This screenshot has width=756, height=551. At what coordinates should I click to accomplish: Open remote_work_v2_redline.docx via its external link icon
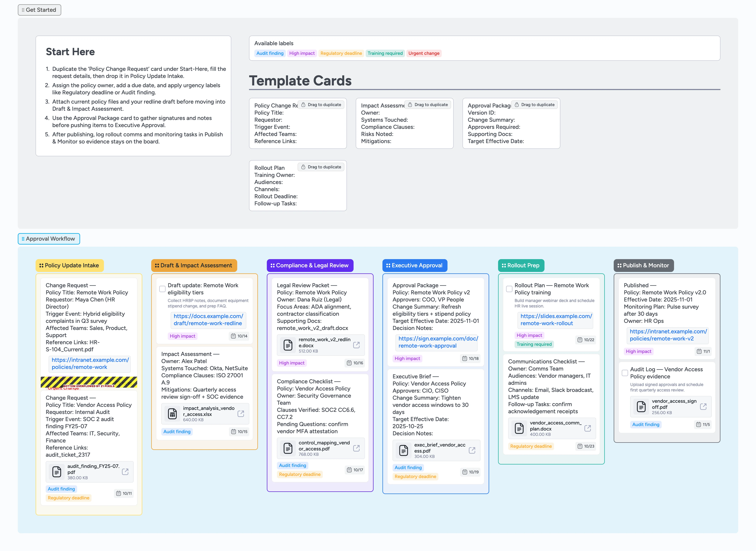357,345
